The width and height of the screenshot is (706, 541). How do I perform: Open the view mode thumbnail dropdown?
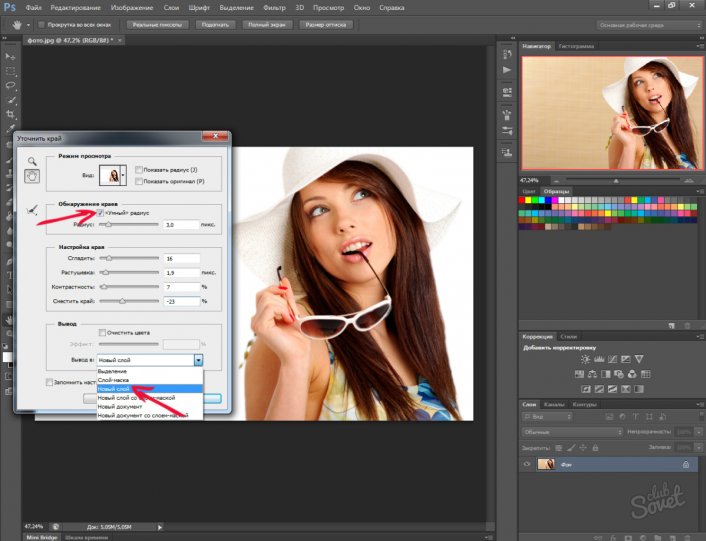point(123,175)
